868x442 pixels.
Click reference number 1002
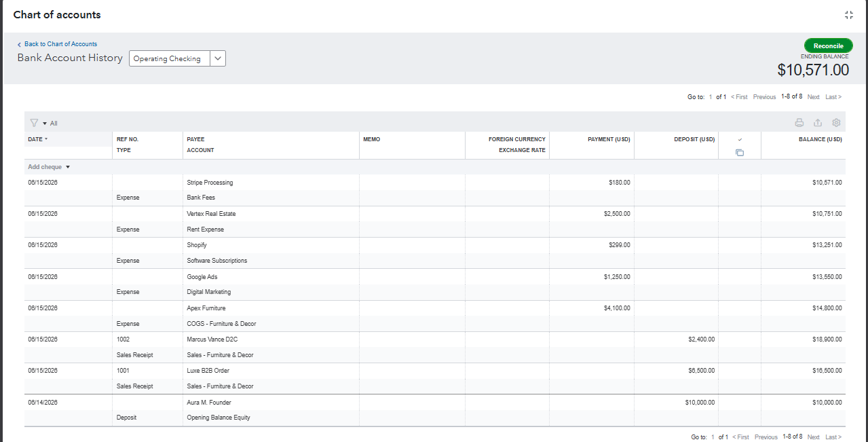(123, 339)
